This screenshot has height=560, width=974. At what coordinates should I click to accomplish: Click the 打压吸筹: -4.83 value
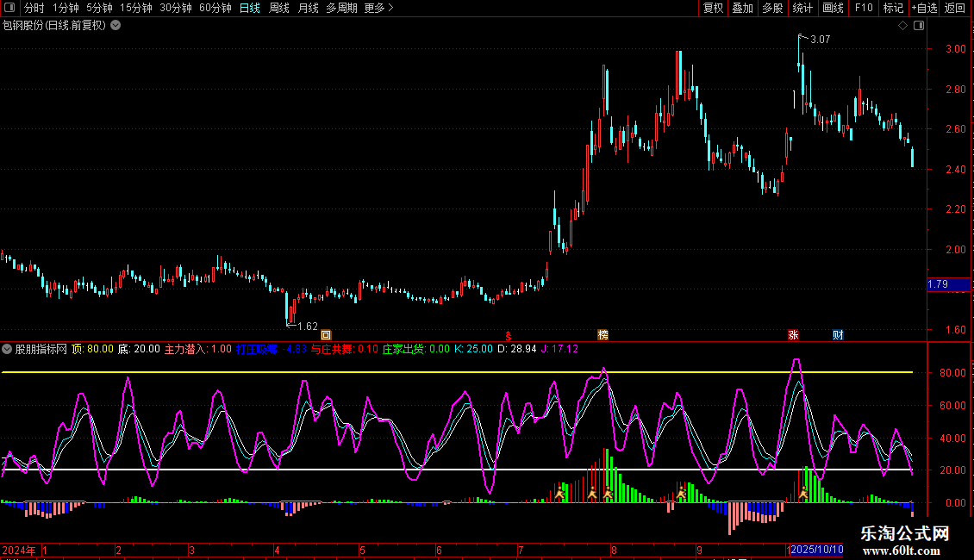pos(272,349)
